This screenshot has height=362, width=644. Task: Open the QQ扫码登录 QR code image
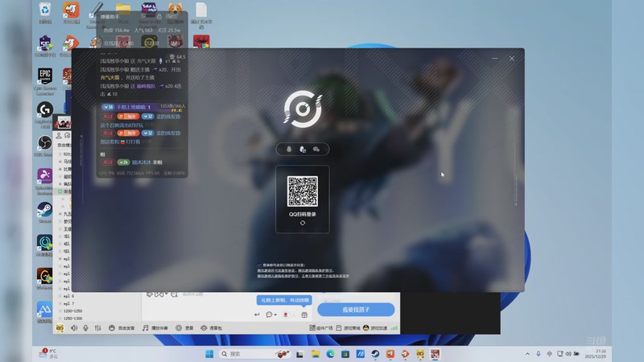point(303,191)
